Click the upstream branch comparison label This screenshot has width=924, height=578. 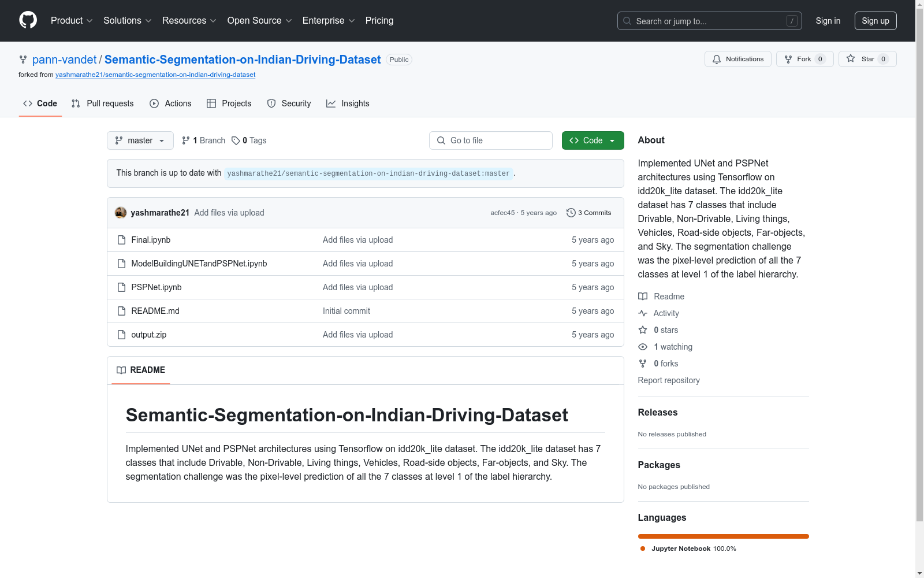point(368,173)
